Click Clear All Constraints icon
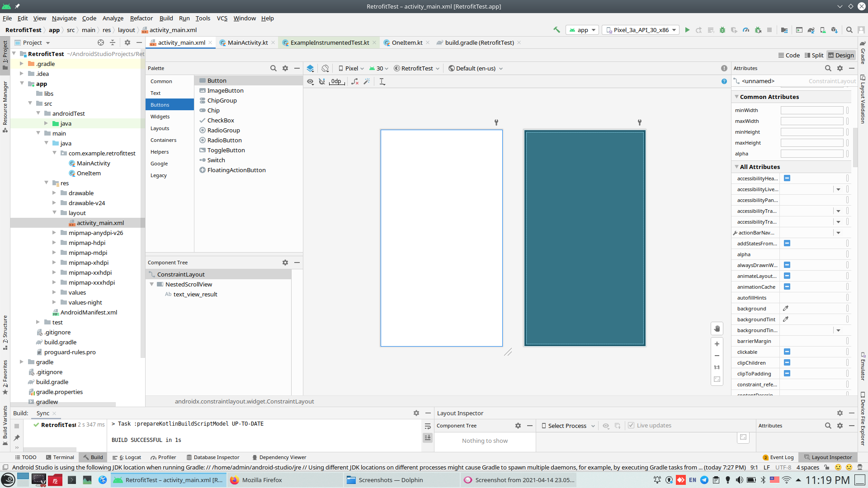The height and width of the screenshot is (488, 868). [x=355, y=81]
